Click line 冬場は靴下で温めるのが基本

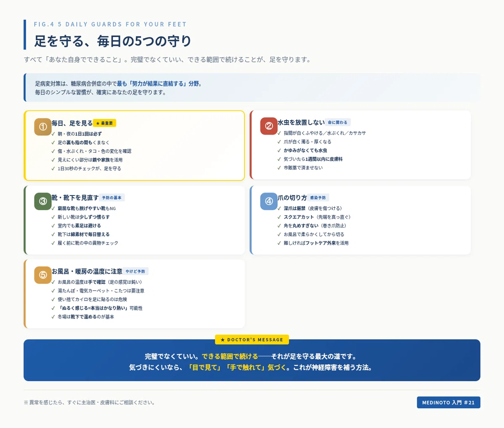point(86,317)
